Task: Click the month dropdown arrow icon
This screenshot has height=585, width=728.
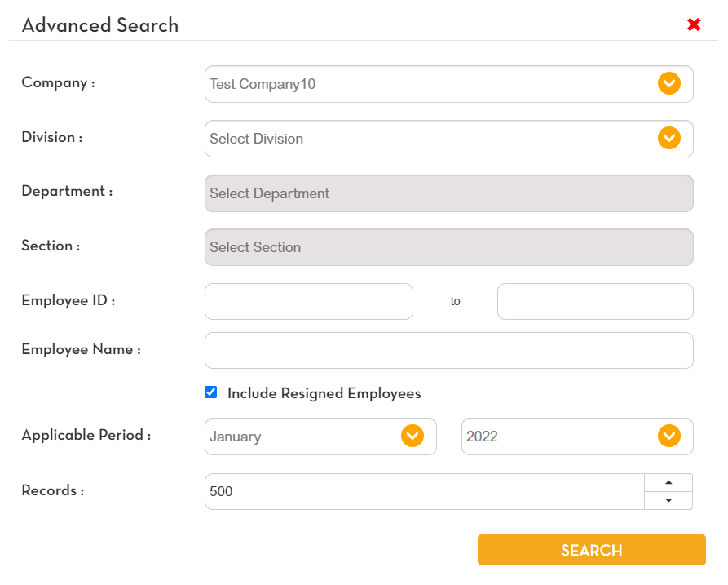Action: 413,436
